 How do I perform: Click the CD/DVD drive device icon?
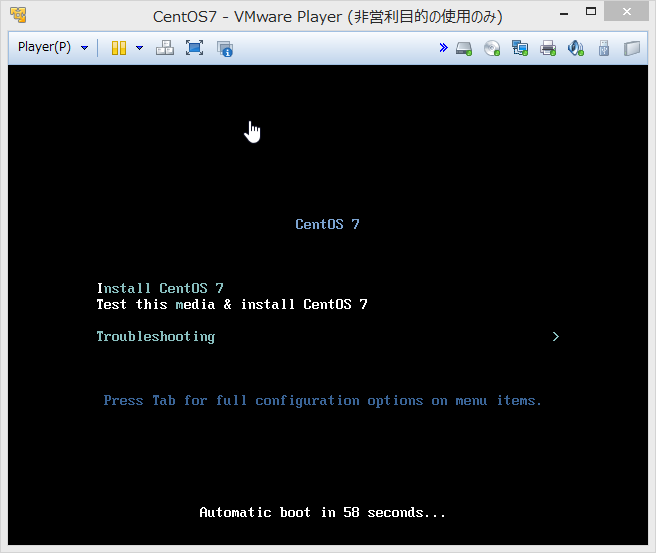coord(492,48)
